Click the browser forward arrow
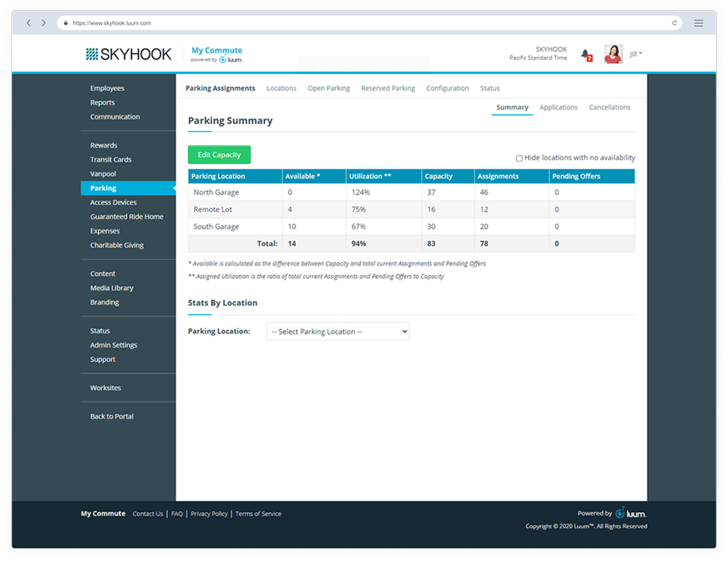This screenshot has height=562, width=728. click(x=44, y=23)
